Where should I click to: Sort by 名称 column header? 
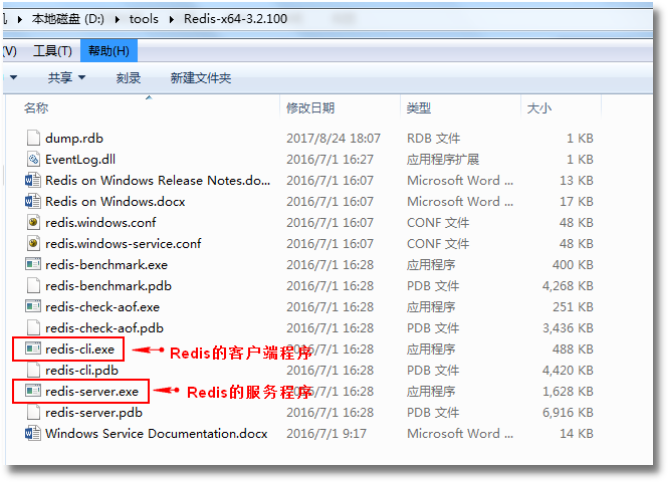(x=36, y=108)
